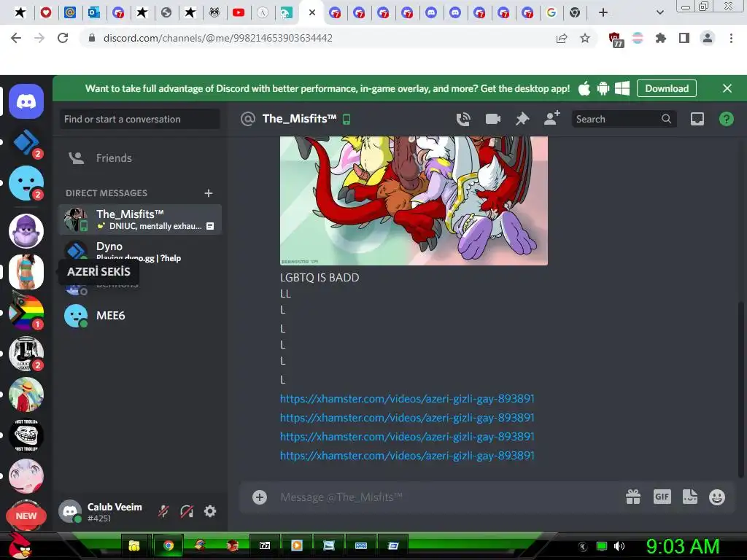Click the 9:03 AM taskbar clock
The image size is (747, 560).
(x=682, y=546)
